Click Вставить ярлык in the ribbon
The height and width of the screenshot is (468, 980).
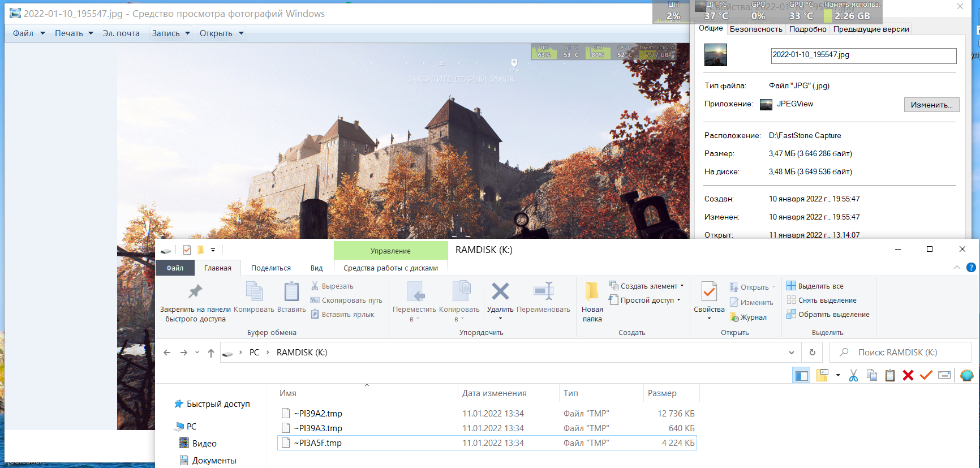pyautogui.click(x=342, y=315)
